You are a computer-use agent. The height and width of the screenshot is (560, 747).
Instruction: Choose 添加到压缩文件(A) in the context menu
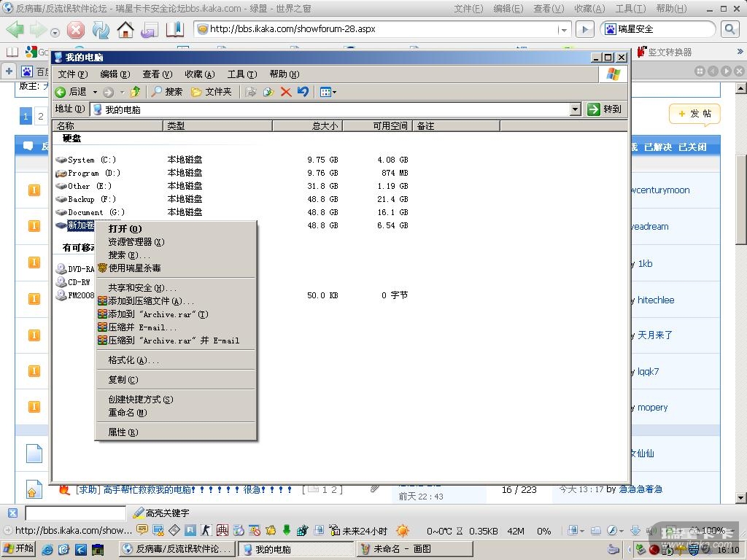(x=176, y=301)
